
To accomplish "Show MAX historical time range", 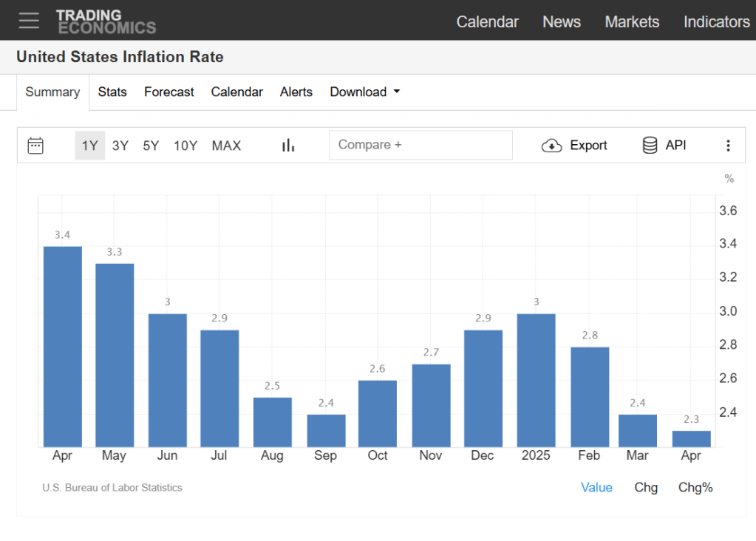I will click(x=226, y=146).
